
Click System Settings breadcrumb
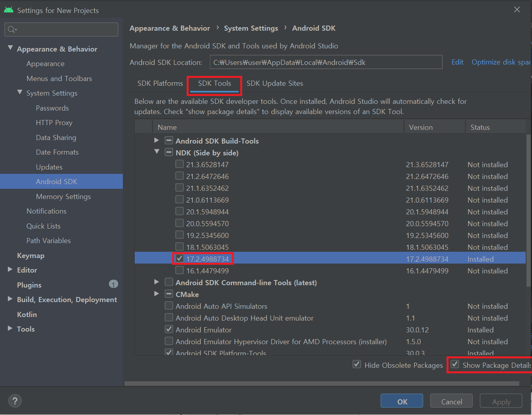pos(251,28)
